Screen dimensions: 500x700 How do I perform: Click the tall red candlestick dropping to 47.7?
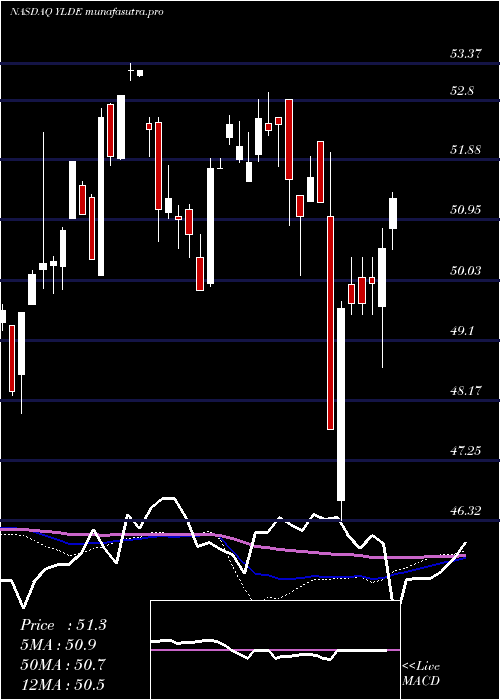[330, 323]
